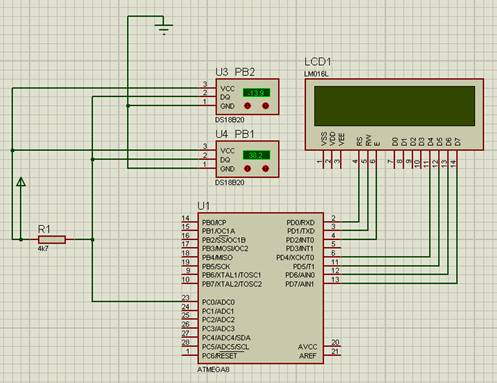
Task: Click left red button on U3 DS18B20
Action: [247, 106]
